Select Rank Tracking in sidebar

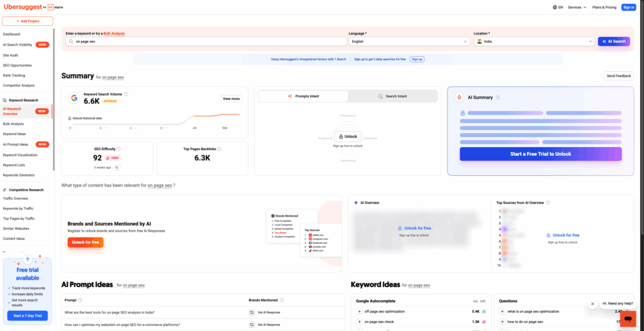pyautogui.click(x=14, y=75)
